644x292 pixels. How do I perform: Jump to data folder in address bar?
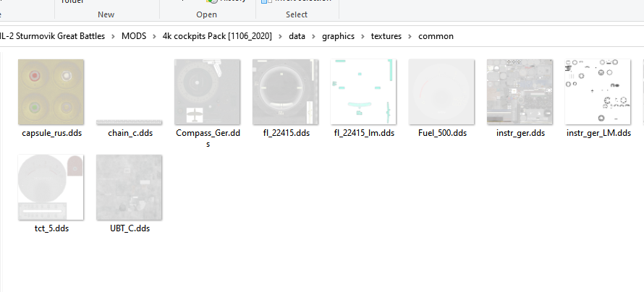point(297,36)
